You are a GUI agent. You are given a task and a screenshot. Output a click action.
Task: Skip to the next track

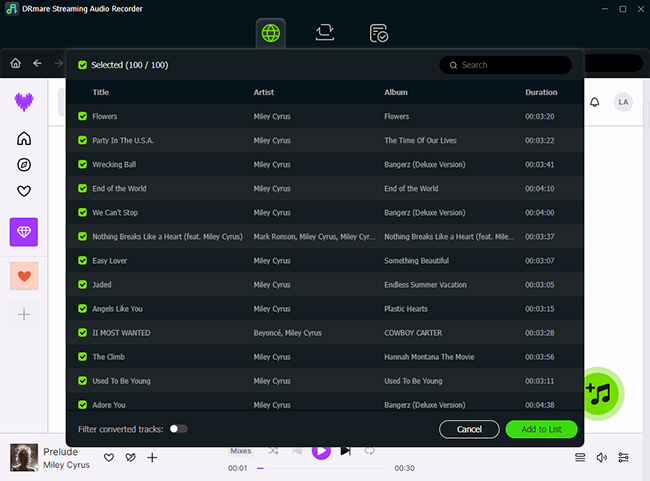click(x=346, y=451)
